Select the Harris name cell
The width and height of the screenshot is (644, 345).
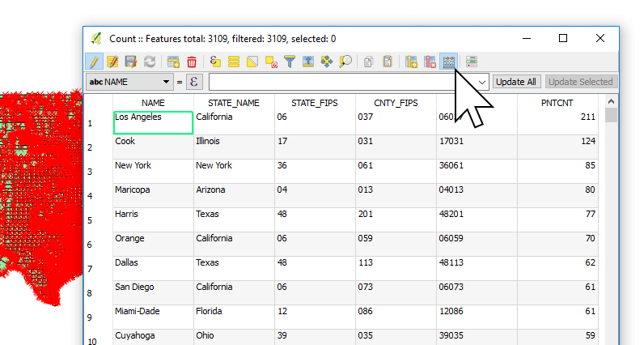[153, 219]
